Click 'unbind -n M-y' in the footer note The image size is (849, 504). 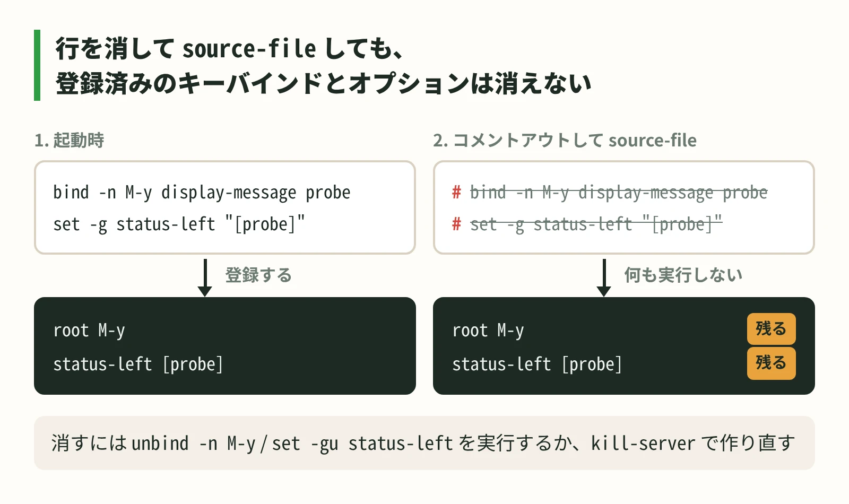194,443
